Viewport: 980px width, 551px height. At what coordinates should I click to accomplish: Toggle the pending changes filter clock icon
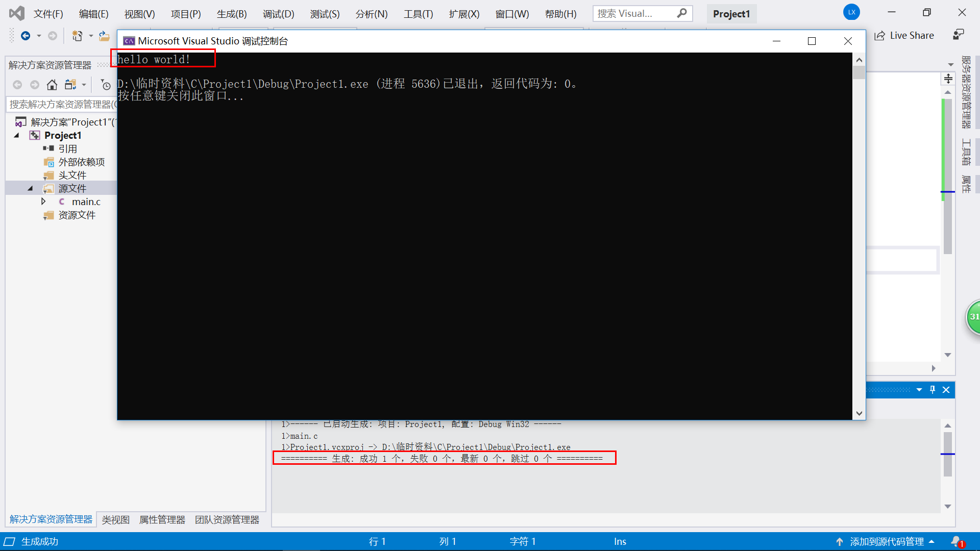[106, 85]
